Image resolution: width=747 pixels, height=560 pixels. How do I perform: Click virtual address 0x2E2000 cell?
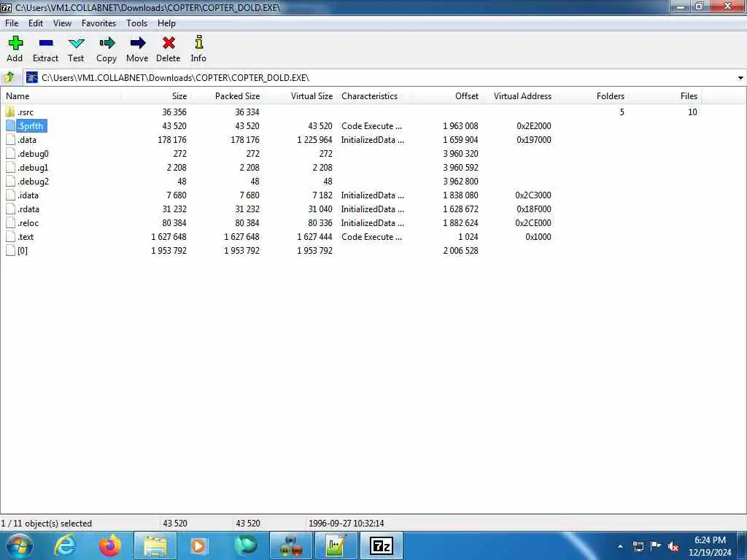tap(534, 125)
